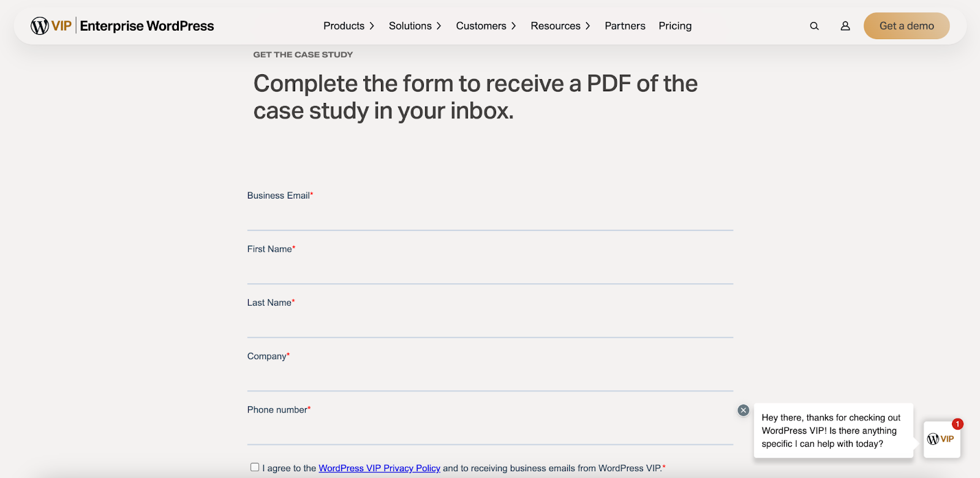Expand the Resources navigation chevron

[x=587, y=26]
